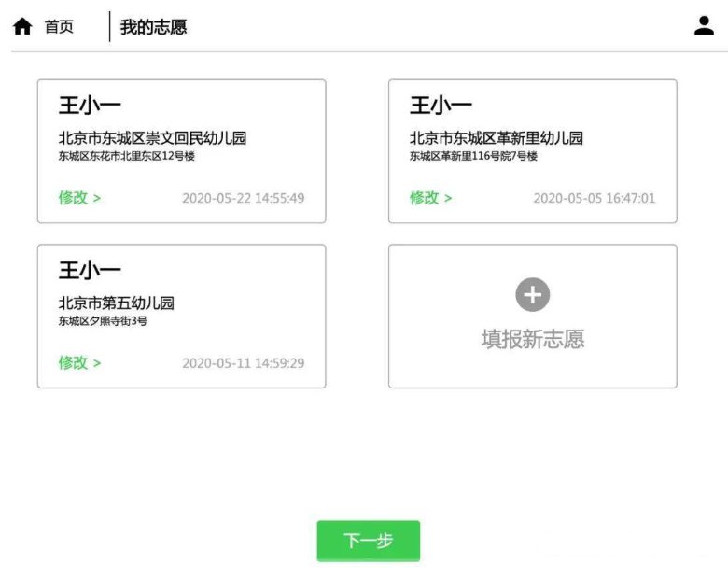
Task: Click the gray plus circle icon
Action: click(x=533, y=294)
